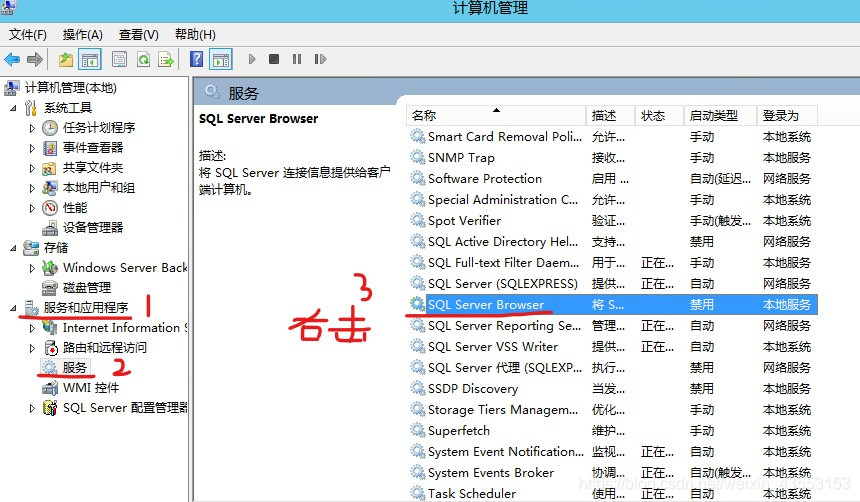The height and width of the screenshot is (502, 860).
Task: Open the 操作(A) menu
Action: [82, 35]
